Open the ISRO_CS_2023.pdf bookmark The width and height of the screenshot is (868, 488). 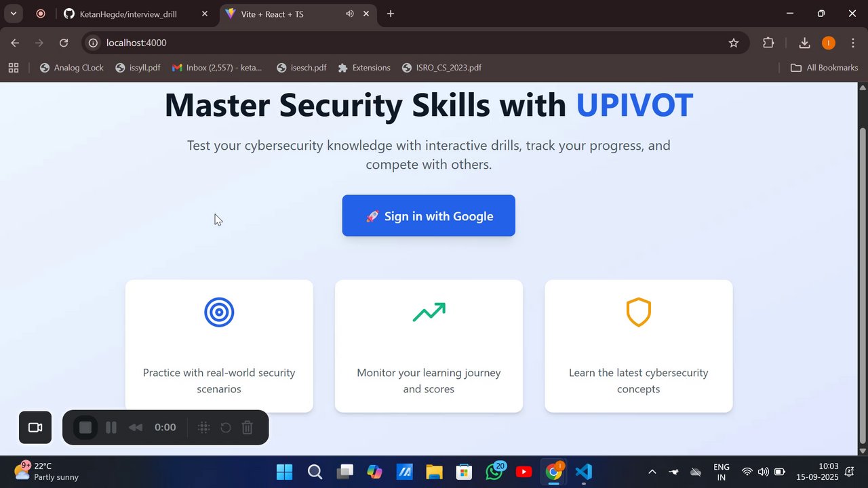point(442,68)
